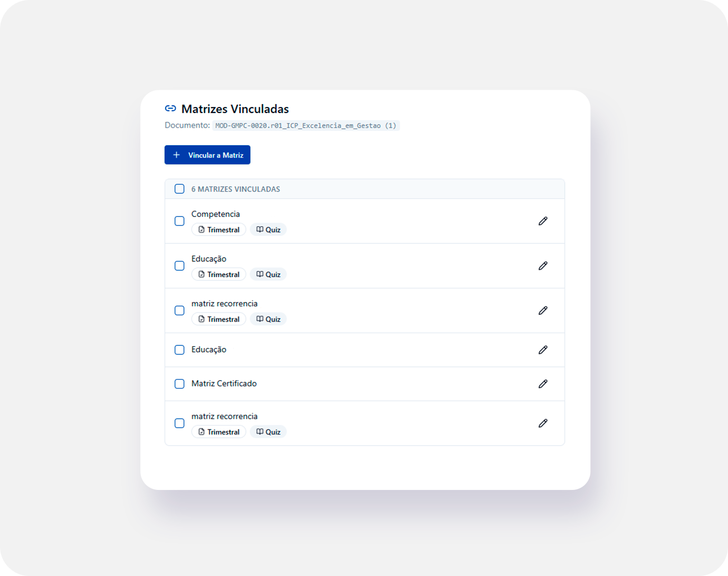Click pencil icon for Educação row without tags
Viewport: 728px width, 576px height.
543,350
